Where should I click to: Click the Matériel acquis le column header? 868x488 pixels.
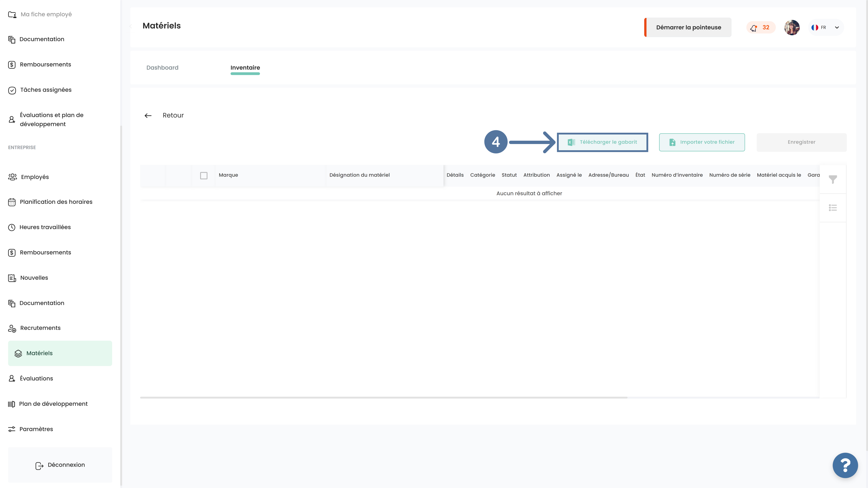[779, 175]
